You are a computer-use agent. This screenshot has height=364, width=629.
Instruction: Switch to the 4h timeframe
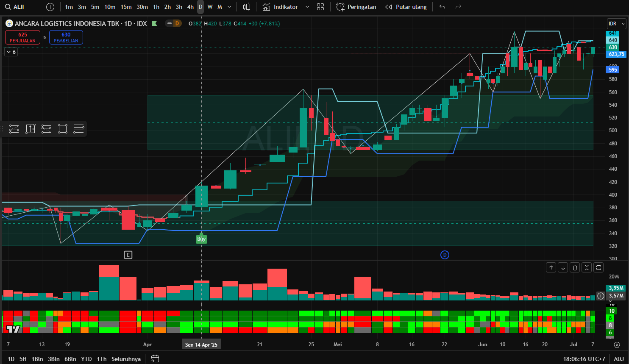tap(191, 7)
